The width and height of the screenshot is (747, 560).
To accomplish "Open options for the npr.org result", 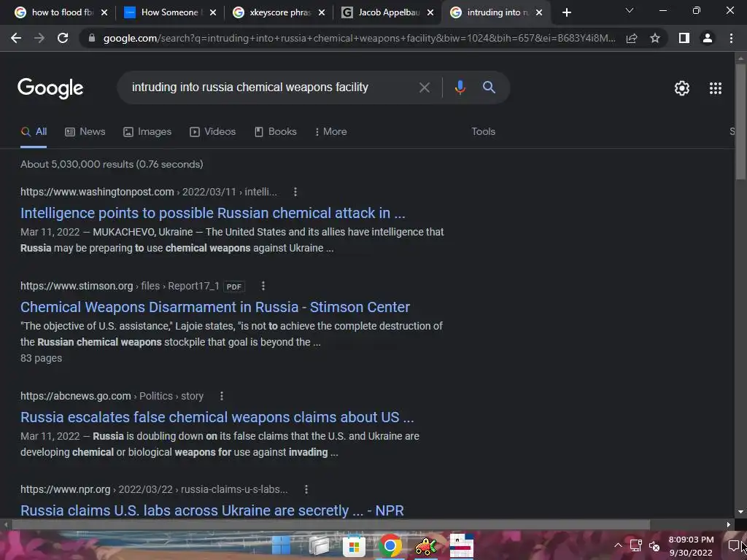I will [306, 489].
